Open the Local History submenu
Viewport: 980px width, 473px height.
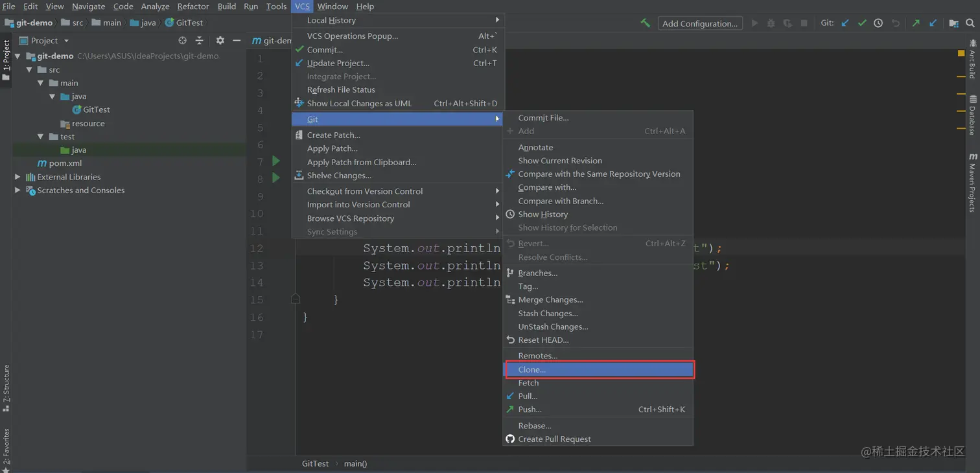[398, 20]
